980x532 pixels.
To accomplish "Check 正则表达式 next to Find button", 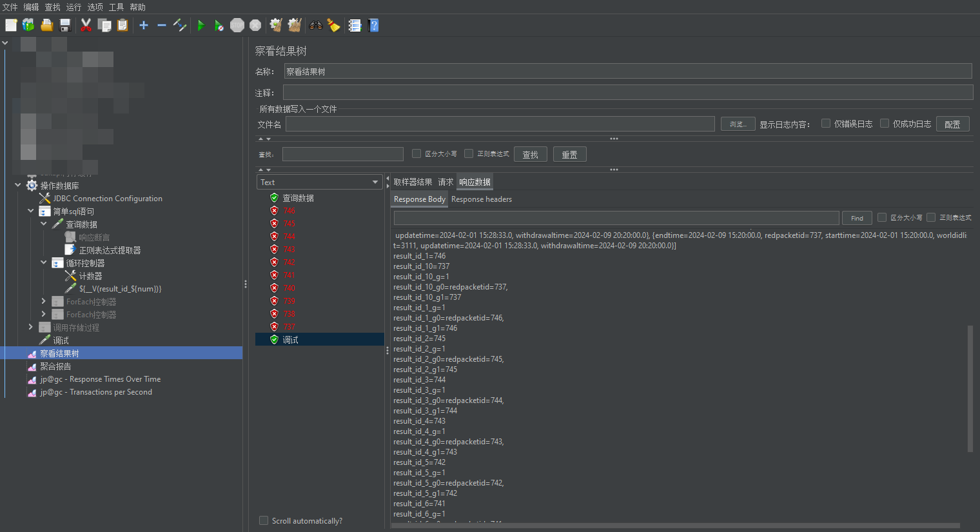I will [x=930, y=217].
